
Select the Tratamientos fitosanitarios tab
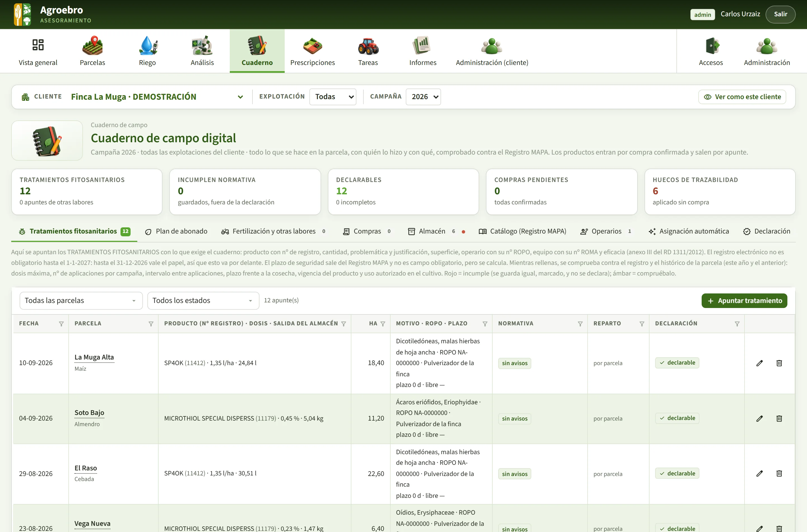click(74, 231)
